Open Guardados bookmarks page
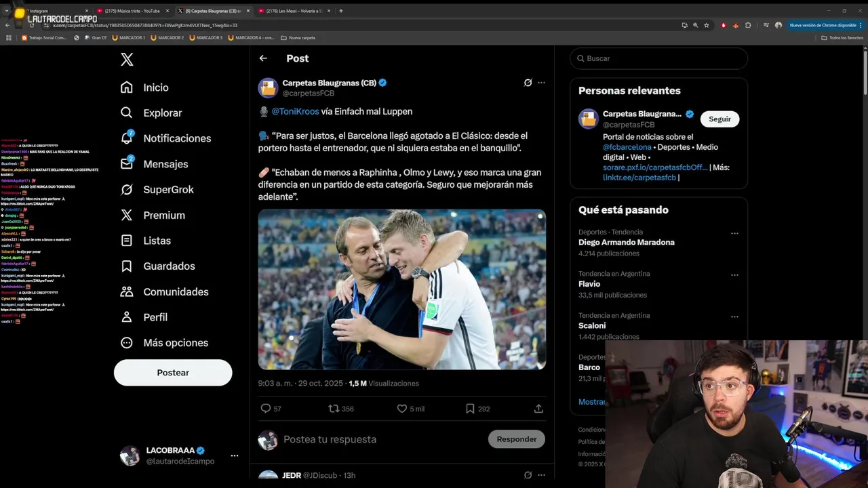This screenshot has height=488, width=868. (157, 266)
